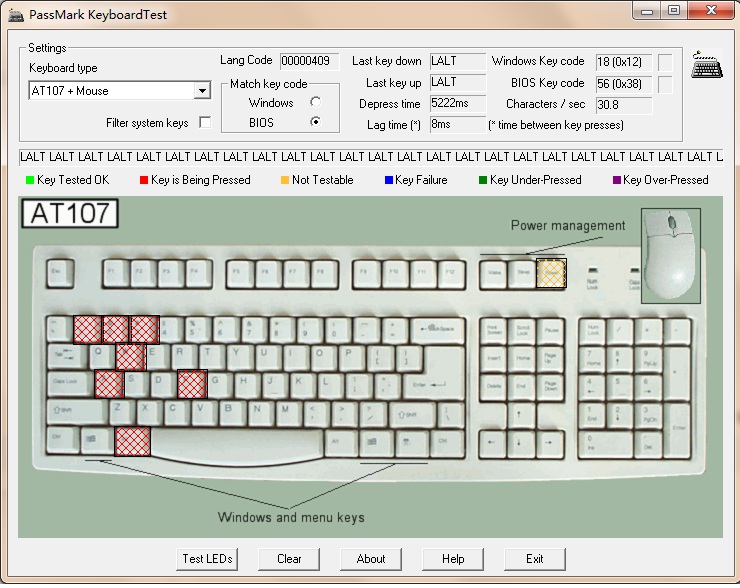Click the LALT key history text strip

click(371, 157)
